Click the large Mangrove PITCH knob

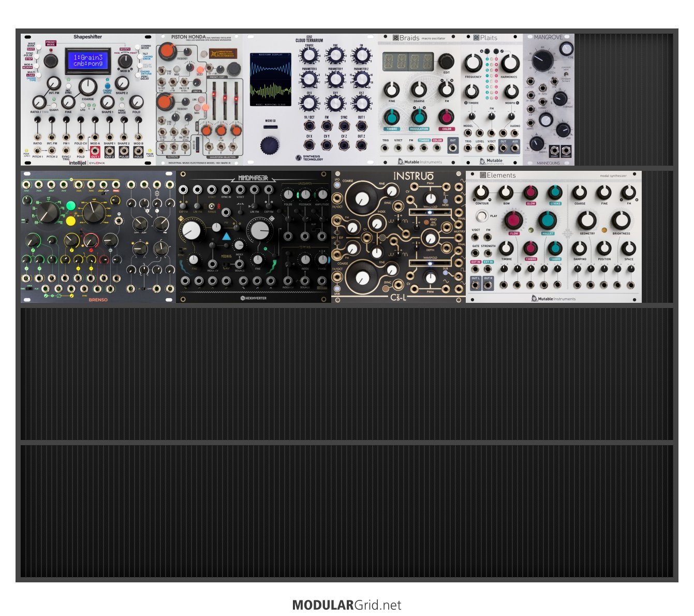click(x=542, y=62)
